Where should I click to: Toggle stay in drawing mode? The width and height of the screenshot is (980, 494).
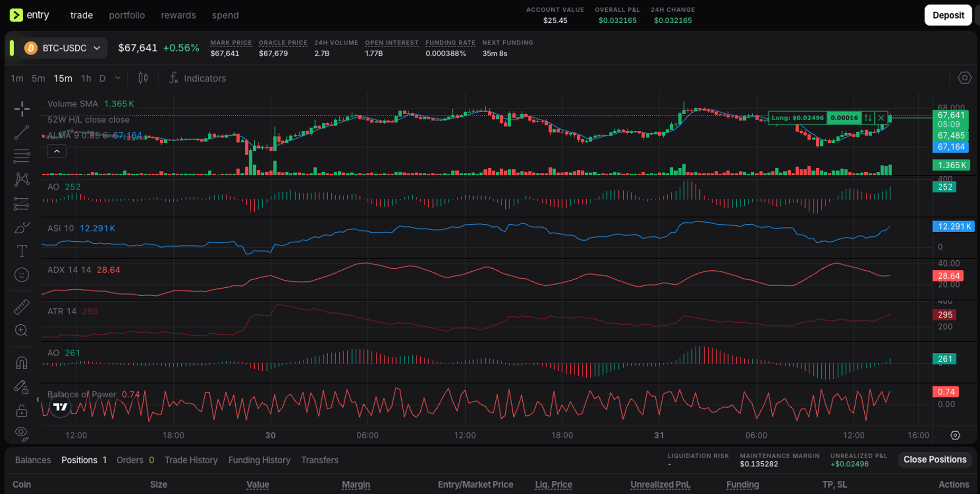pos(22,387)
